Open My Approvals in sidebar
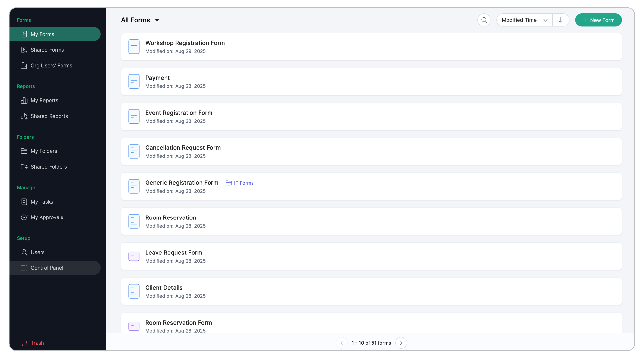Image resolution: width=644 pixels, height=362 pixels. tap(47, 217)
